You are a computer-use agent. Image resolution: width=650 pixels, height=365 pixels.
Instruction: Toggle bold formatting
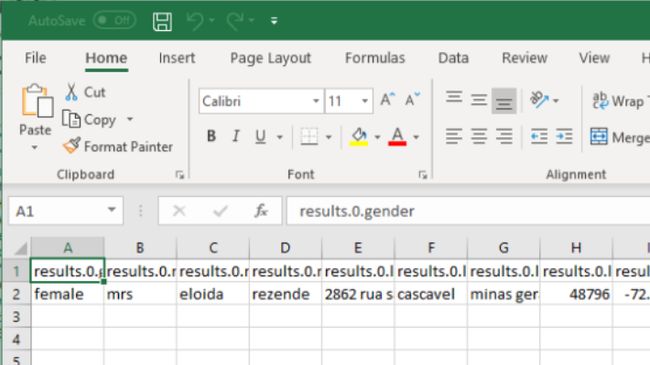[211, 136]
